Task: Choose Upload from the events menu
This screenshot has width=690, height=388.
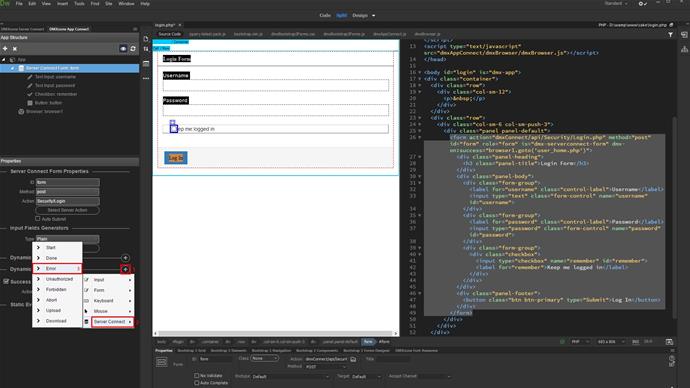Action: pos(57,310)
